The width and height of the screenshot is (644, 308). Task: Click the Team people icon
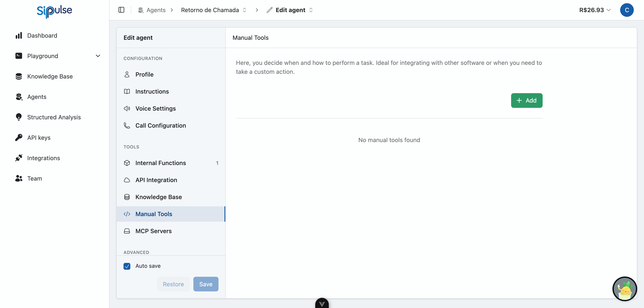coord(19,178)
